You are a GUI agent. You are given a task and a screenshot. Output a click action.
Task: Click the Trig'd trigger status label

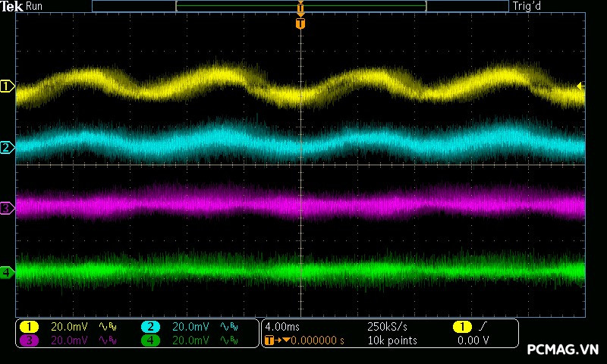pyautogui.click(x=527, y=6)
